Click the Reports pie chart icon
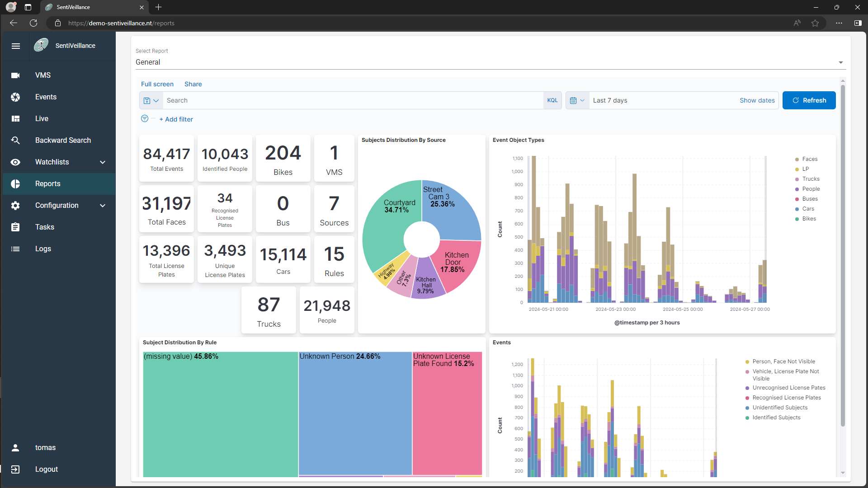Screen dimensions: 868x488 click(x=15, y=183)
